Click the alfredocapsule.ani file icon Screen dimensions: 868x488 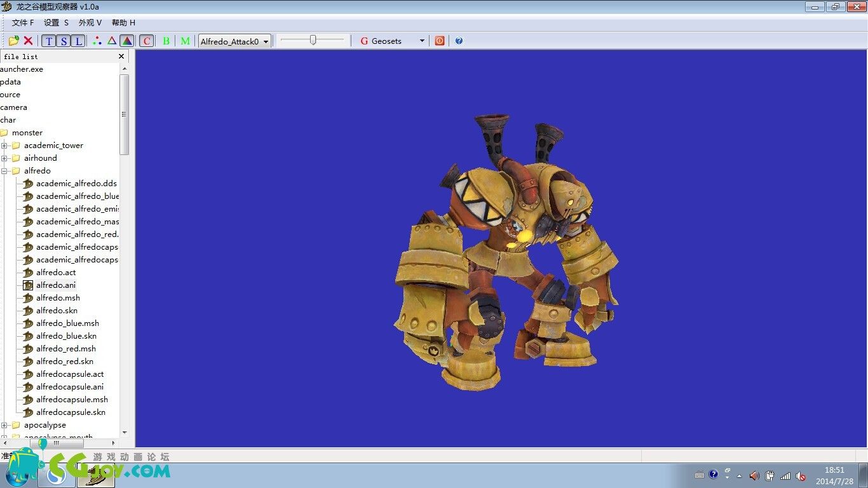(28, 387)
